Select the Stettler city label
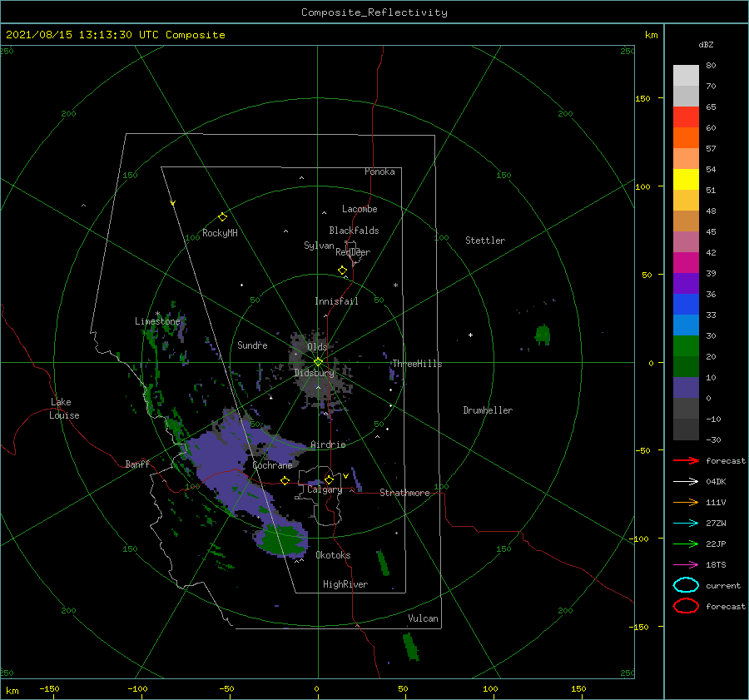Image resolution: width=749 pixels, height=700 pixels. pyautogui.click(x=485, y=241)
